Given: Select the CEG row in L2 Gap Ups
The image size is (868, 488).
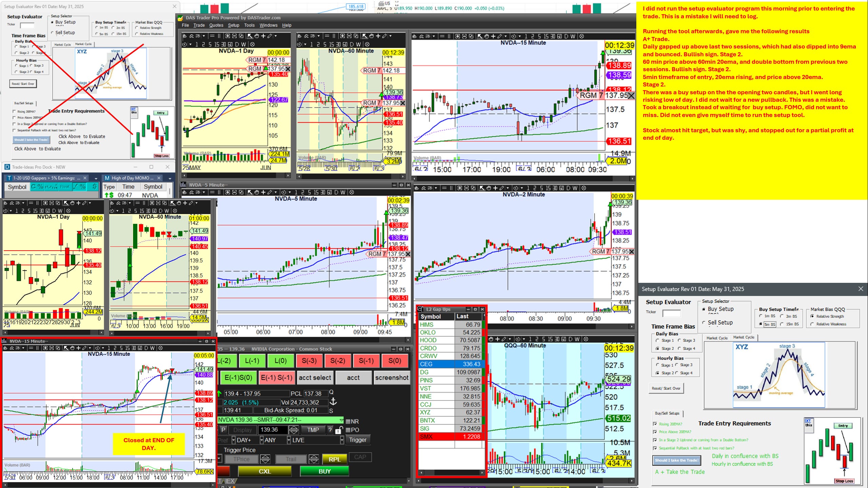Looking at the screenshot, I should pyautogui.click(x=450, y=364).
